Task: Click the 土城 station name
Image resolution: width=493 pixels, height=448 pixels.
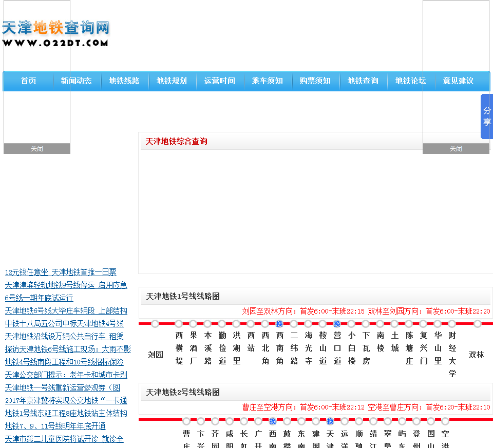Action: 395,342
